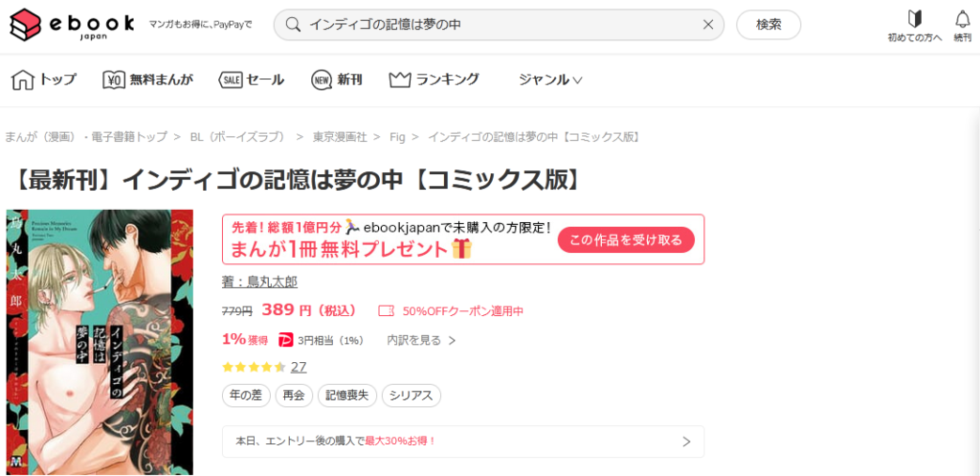Image resolution: width=980 pixels, height=476 pixels.
Task: Open breadcrumb まんが（漫画）・電子書籍トップ
Action: coord(85,137)
